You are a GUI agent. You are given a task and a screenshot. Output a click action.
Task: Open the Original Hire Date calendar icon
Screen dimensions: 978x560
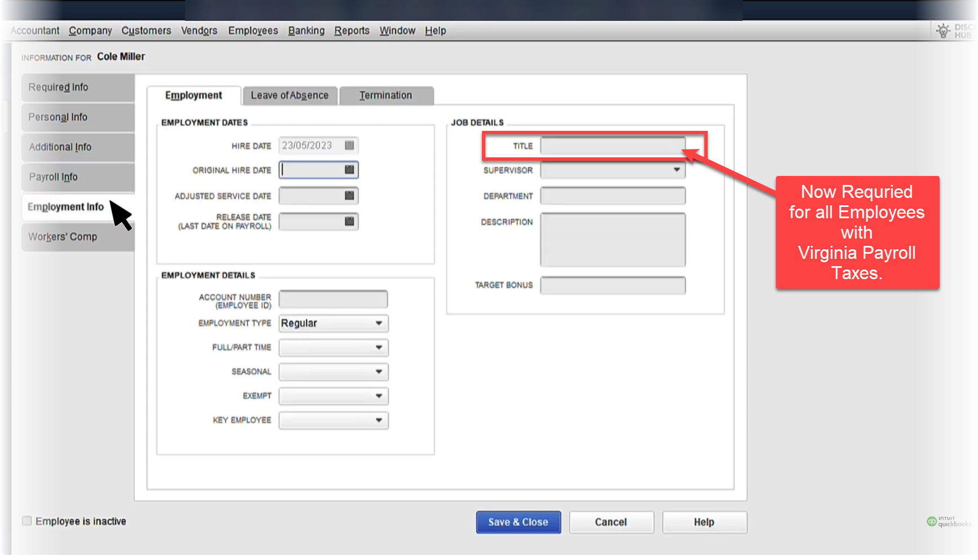point(349,170)
